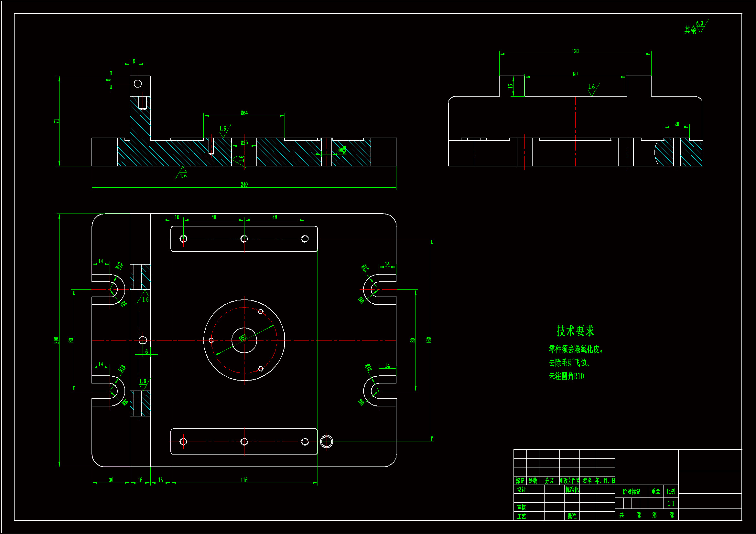This screenshot has height=534, width=756.
Task: Select the 1:1 scale value in title block
Action: tap(671, 503)
